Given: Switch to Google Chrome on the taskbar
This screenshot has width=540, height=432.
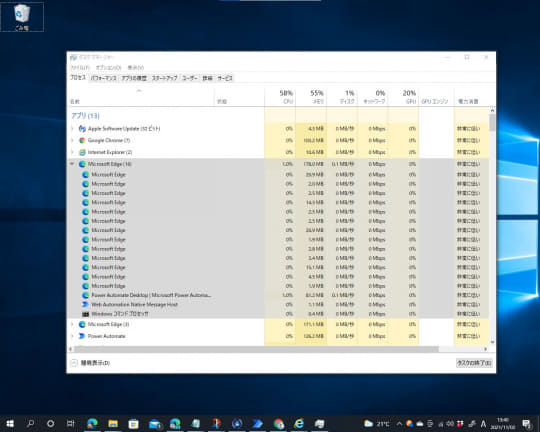Looking at the screenshot, I should coord(279,423).
